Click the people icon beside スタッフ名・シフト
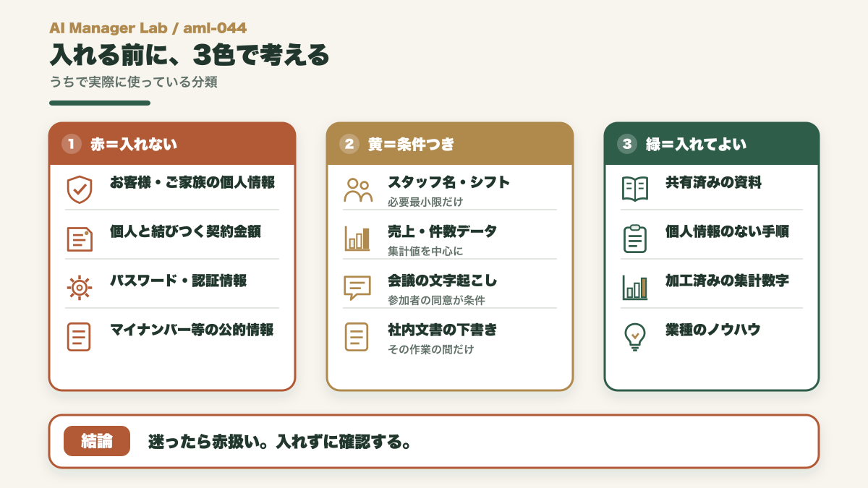868x488 pixels. (357, 189)
